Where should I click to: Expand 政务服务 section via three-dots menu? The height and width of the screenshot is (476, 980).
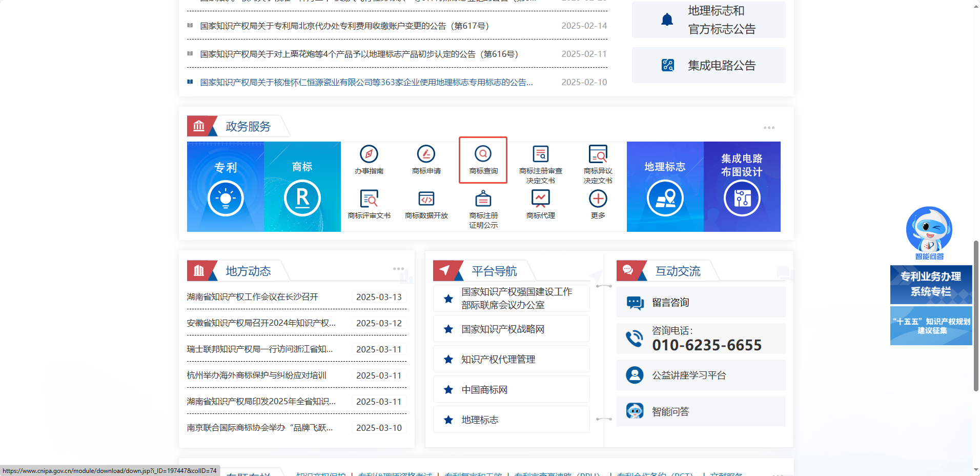pyautogui.click(x=769, y=128)
